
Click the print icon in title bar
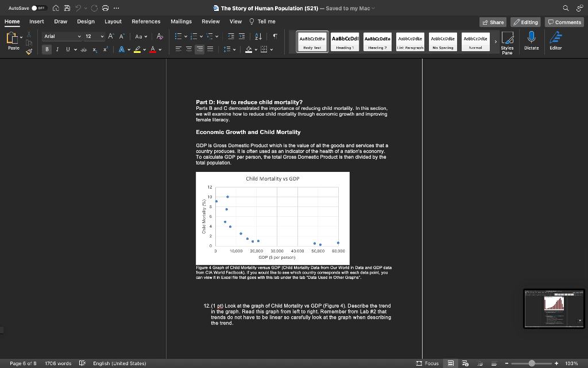(106, 8)
